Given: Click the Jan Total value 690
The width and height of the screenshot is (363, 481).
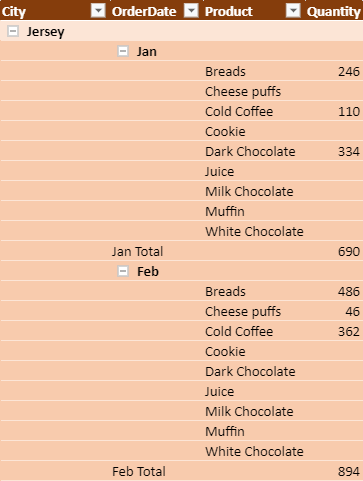Looking at the screenshot, I should (x=349, y=252).
